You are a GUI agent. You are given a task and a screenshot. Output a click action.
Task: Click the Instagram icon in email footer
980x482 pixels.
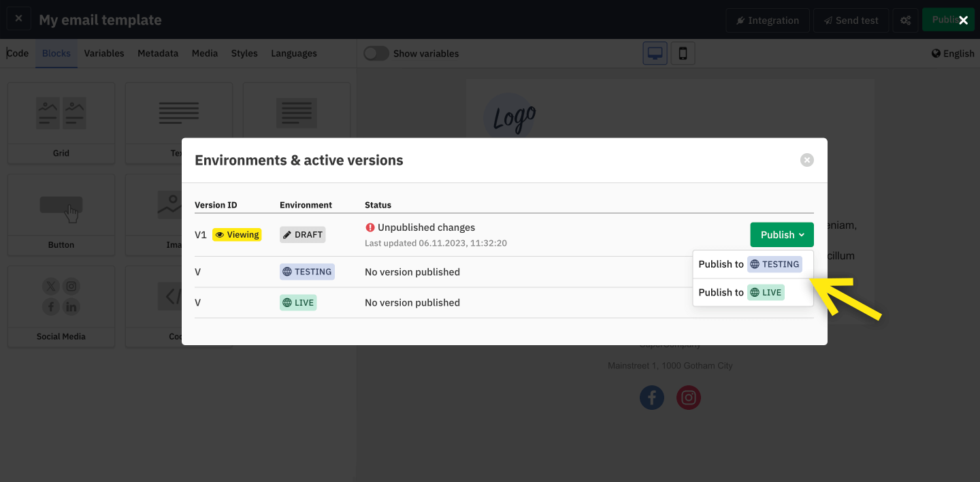[x=688, y=398]
